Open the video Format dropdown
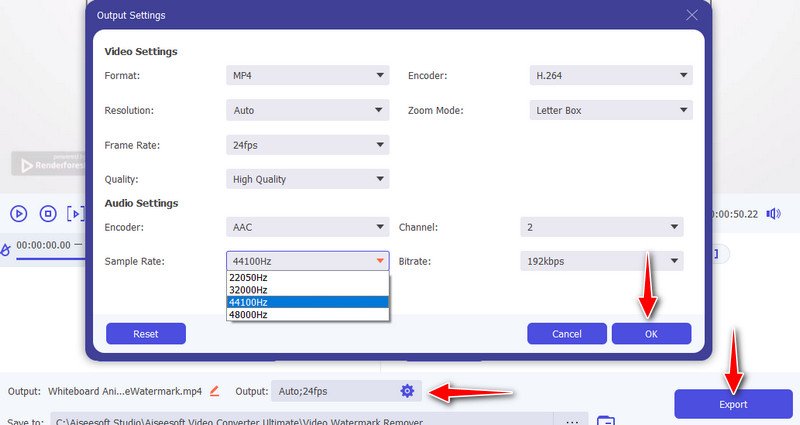Screen dimensions: 800x425 (307, 75)
